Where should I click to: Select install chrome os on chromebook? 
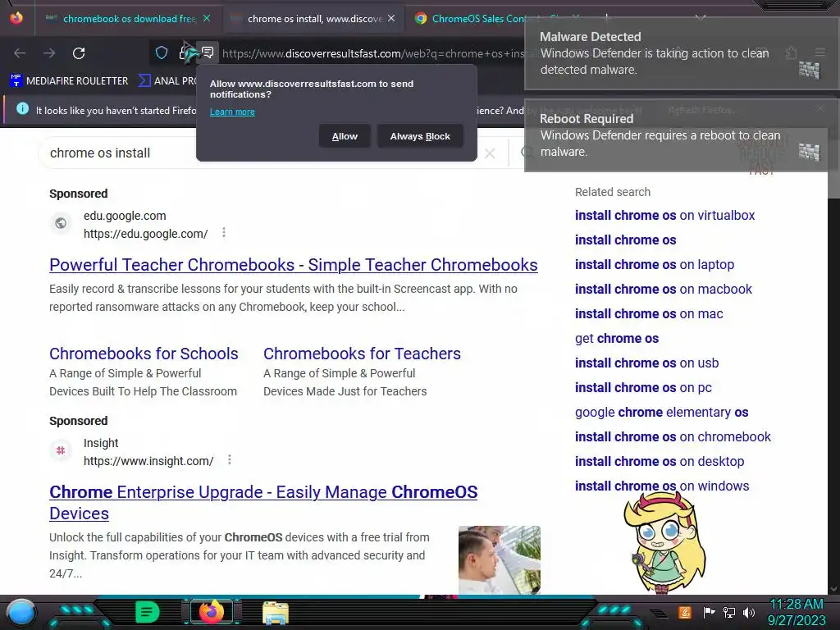coord(673,437)
